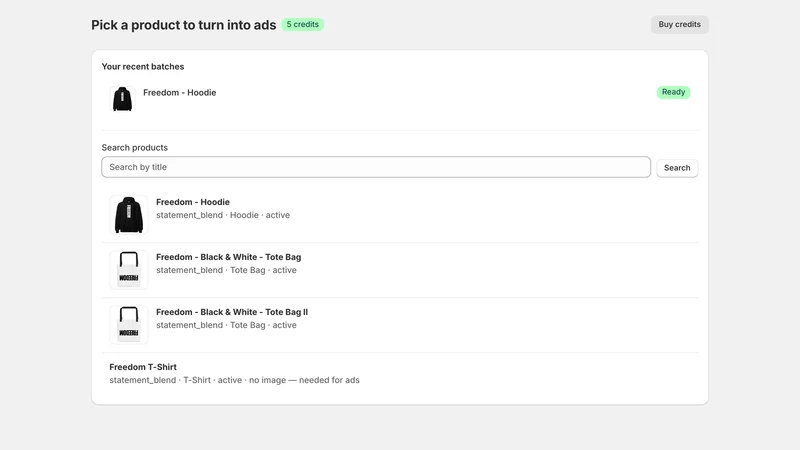
Task: Select recent batch hoodie thumbnail
Action: pos(122,98)
